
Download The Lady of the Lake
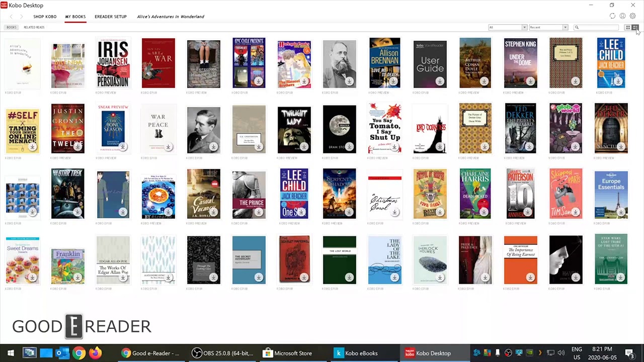tap(394, 277)
